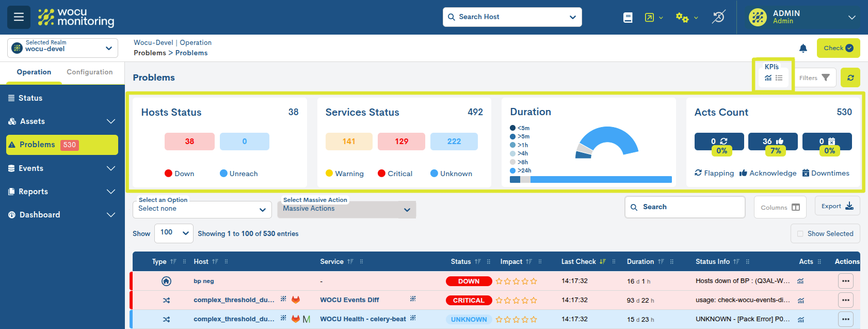Switch KPIs to list view icon
868x329 pixels.
779,78
